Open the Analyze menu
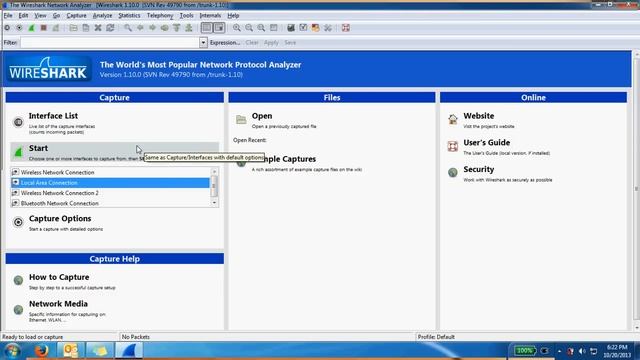The image size is (640, 360). coord(102,16)
